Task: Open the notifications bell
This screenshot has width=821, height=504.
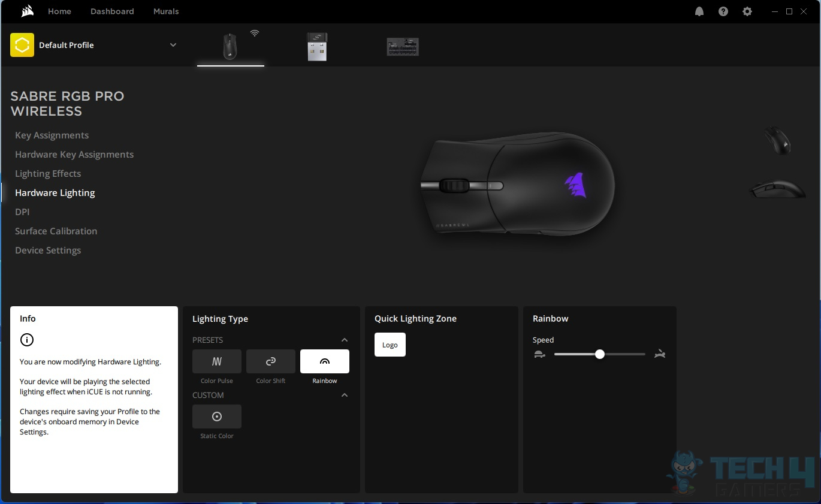Action: 699,11
